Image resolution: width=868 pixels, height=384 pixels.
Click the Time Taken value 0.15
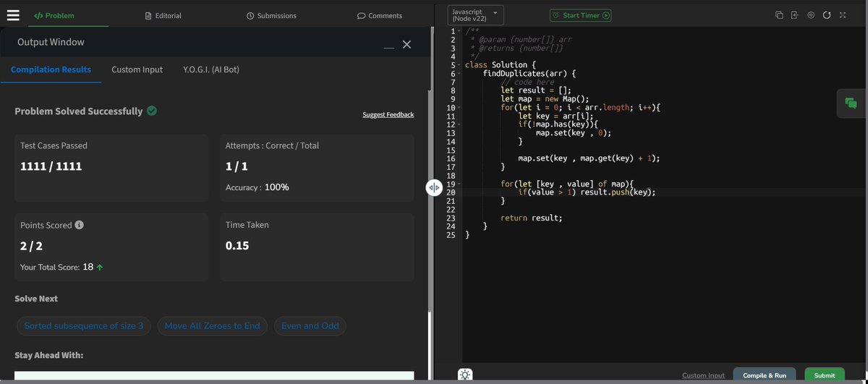[x=237, y=246]
